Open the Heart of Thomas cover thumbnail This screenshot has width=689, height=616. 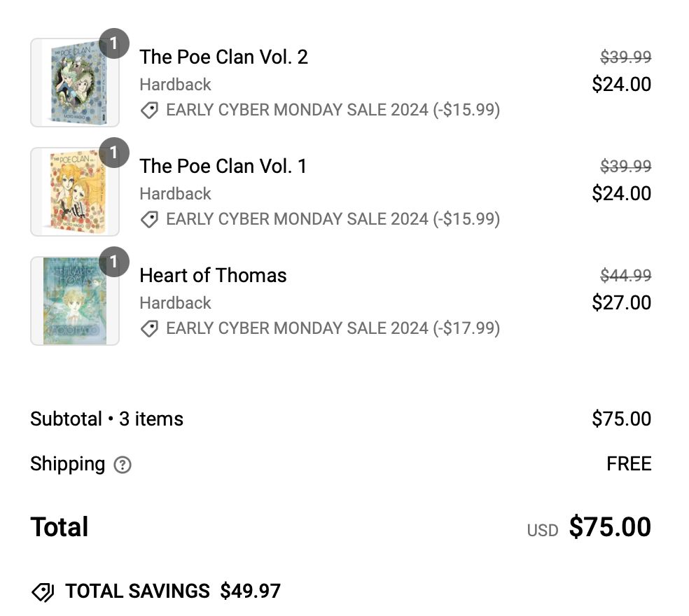74,301
